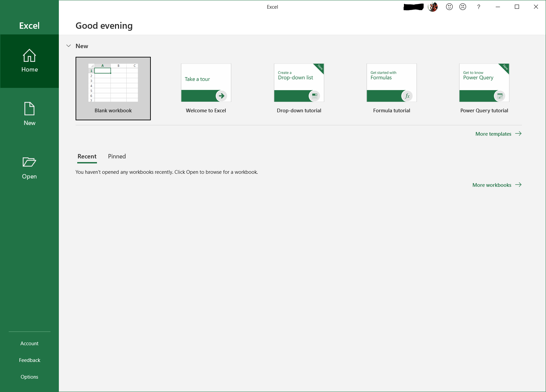
Task: Click the arrow icon on Take a tour
Action: coord(221,96)
